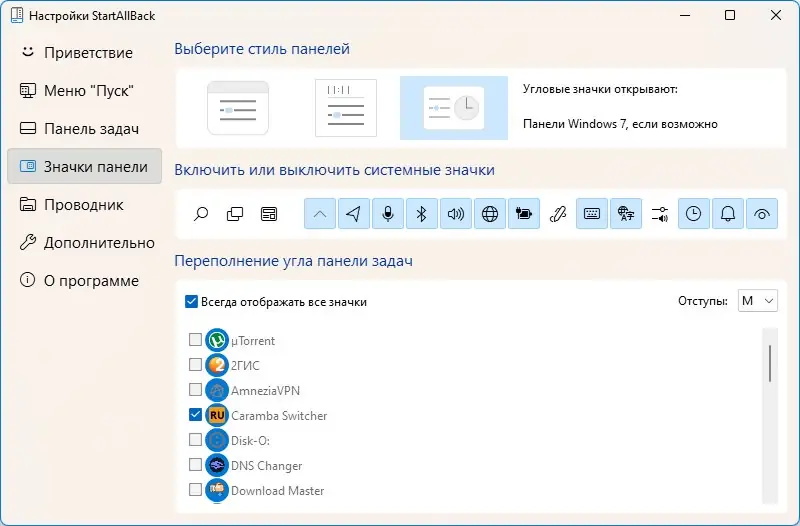Select the Значки панели section
This screenshot has height=526, width=800.
pos(84,166)
